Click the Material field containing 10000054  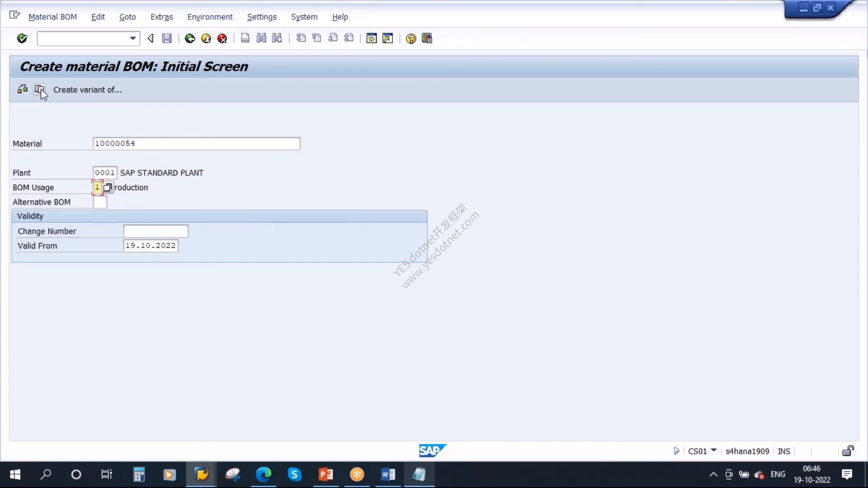(x=196, y=144)
